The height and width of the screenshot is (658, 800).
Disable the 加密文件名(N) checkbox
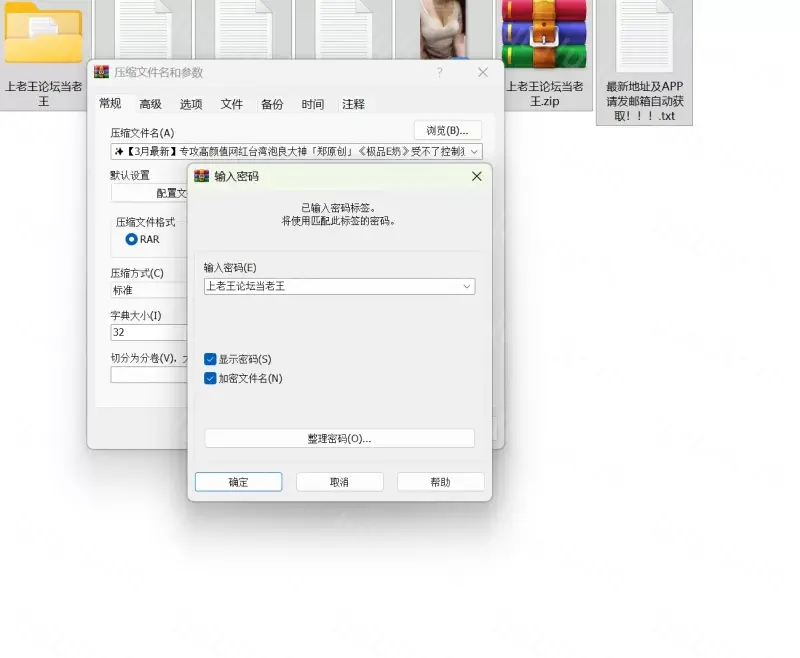point(210,378)
